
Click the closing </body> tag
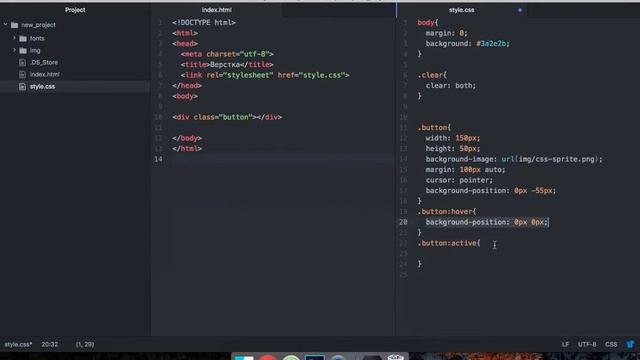pyautogui.click(x=187, y=138)
